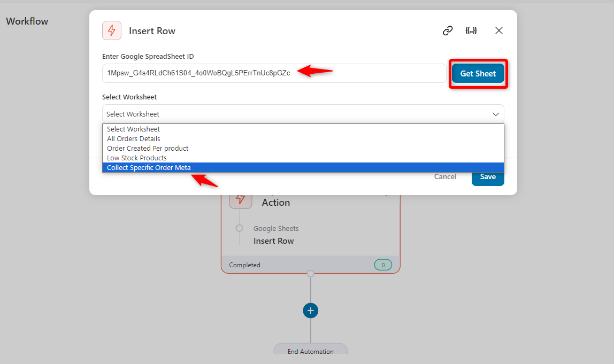Choose the Select Worksheet placeholder option

pyautogui.click(x=303, y=129)
